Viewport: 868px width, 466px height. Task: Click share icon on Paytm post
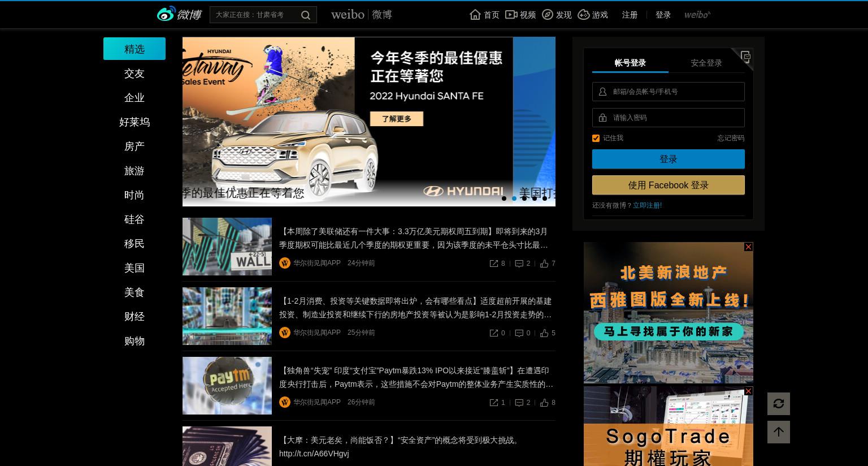coord(494,403)
